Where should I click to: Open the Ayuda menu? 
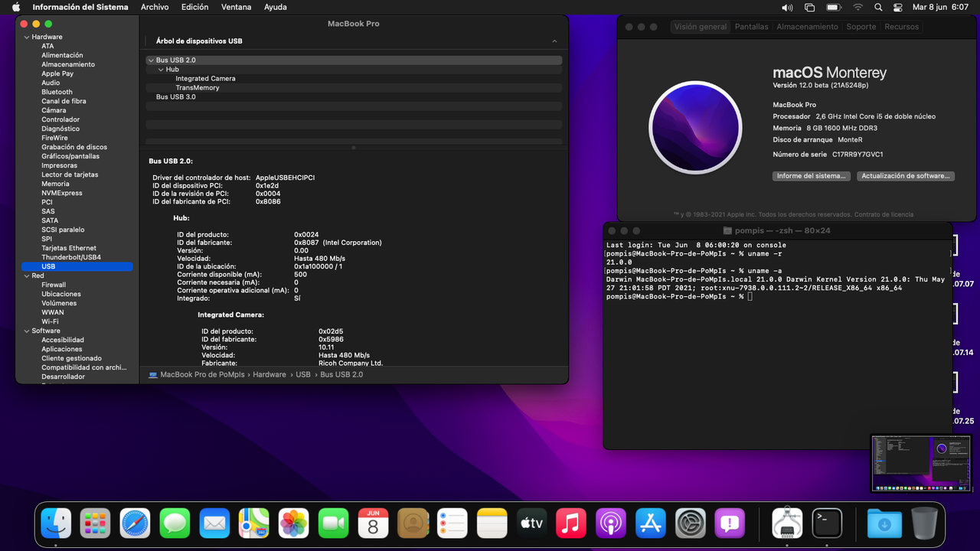(275, 7)
